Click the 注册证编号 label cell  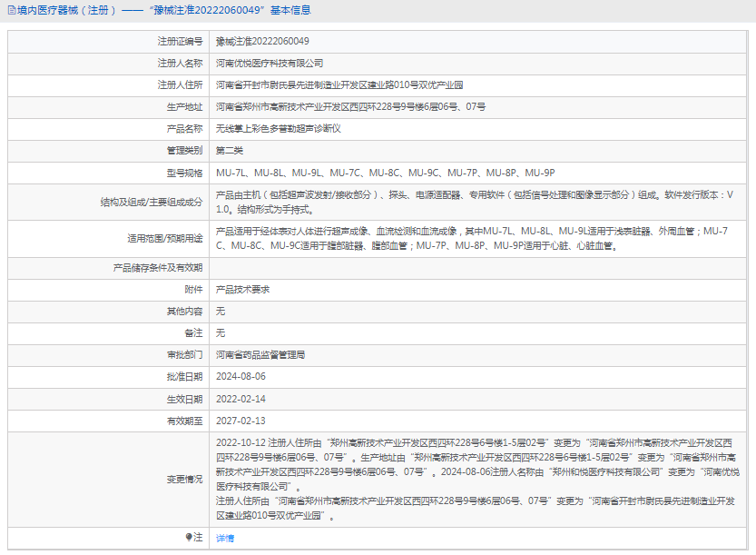pyautogui.click(x=180, y=42)
